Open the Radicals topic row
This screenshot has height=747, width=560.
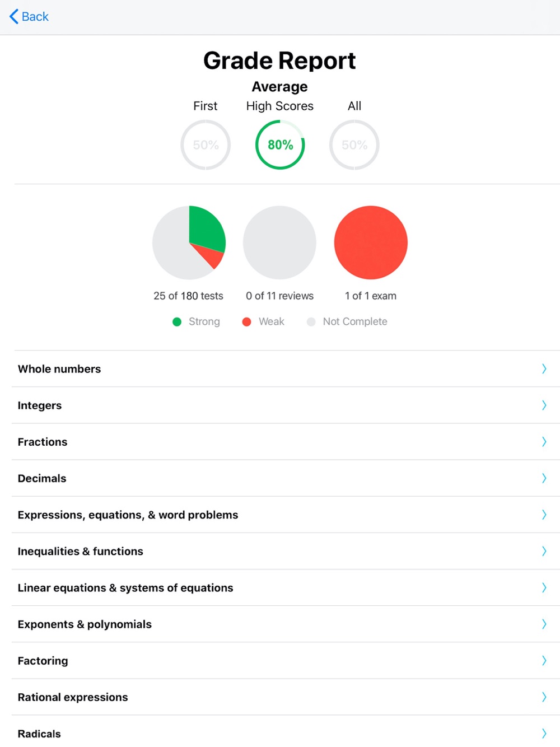click(x=286, y=731)
